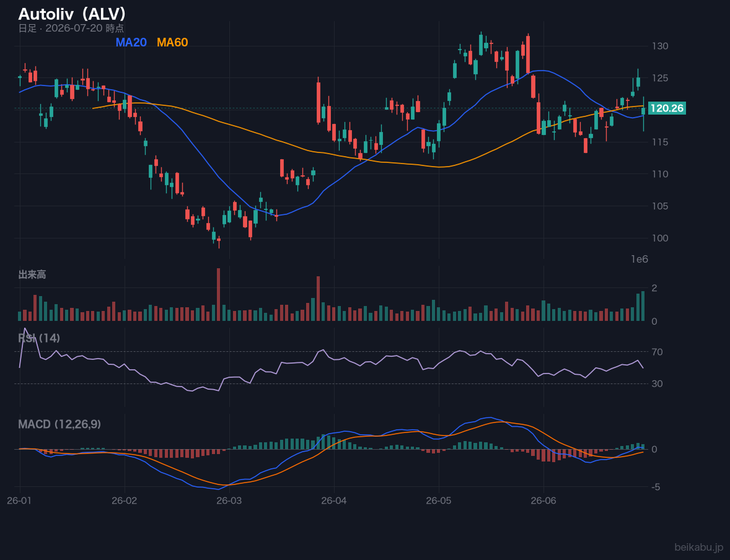Click the RSI (14) panel label
The height and width of the screenshot is (560, 730).
point(39,338)
